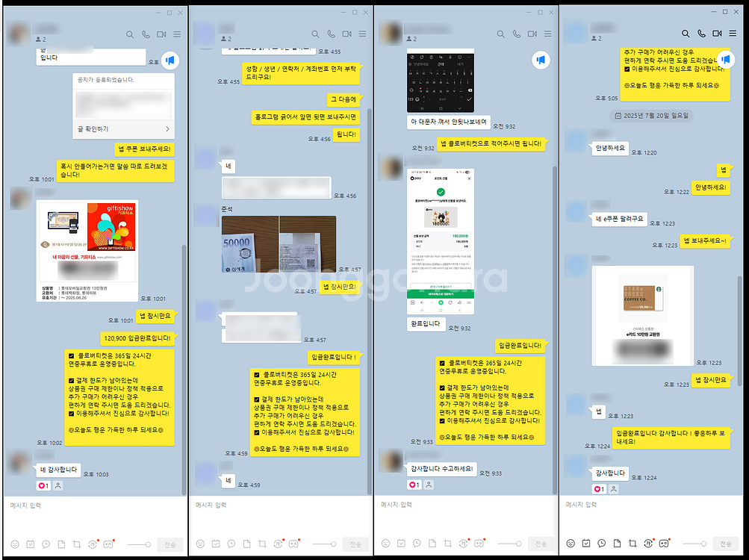Open the translate (가) toolbar icon

(x=92, y=544)
